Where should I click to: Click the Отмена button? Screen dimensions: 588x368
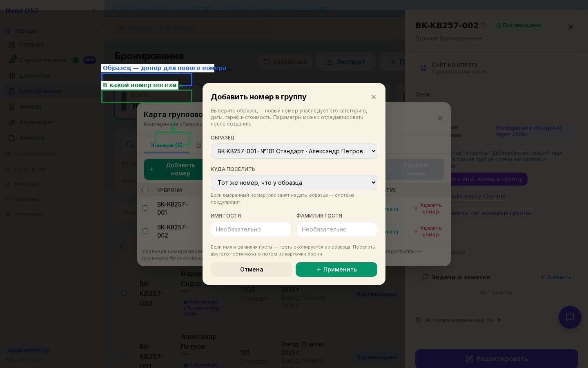tap(252, 269)
